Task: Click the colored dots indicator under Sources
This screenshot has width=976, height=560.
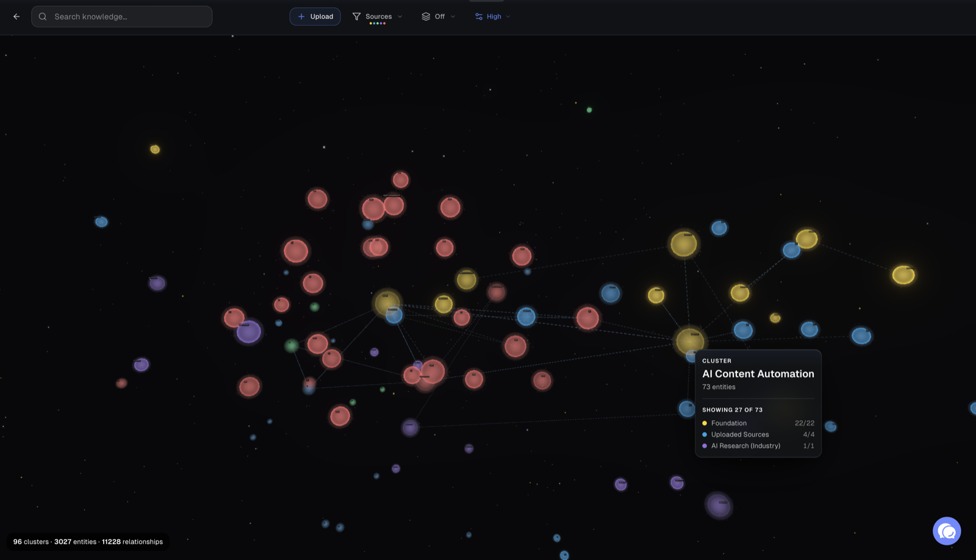Action: point(378,23)
